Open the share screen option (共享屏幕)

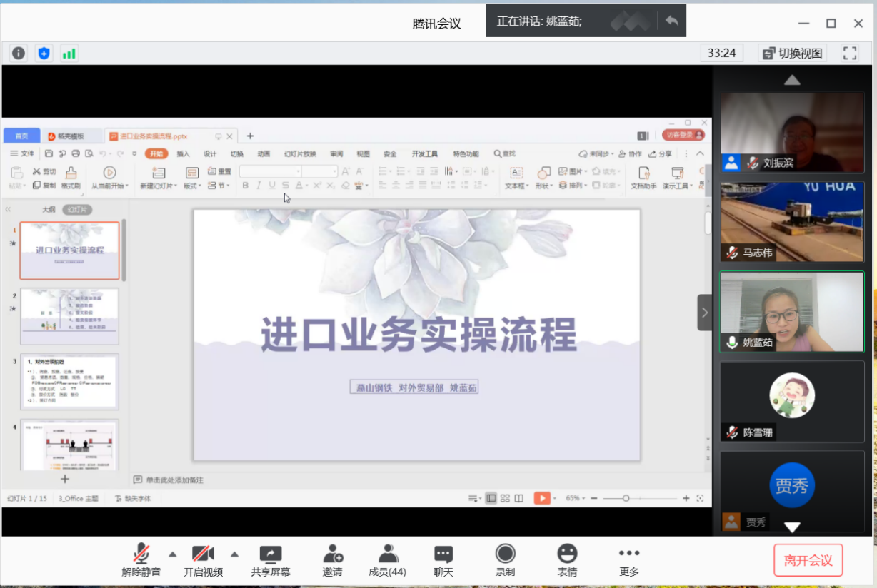271,560
